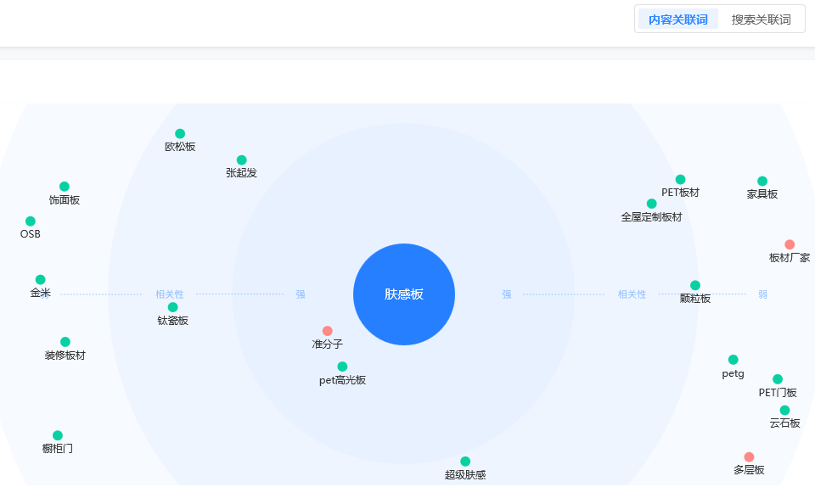This screenshot has height=504, width=815.
Task: Click the green dot above pet高光板
Action: [342, 367]
